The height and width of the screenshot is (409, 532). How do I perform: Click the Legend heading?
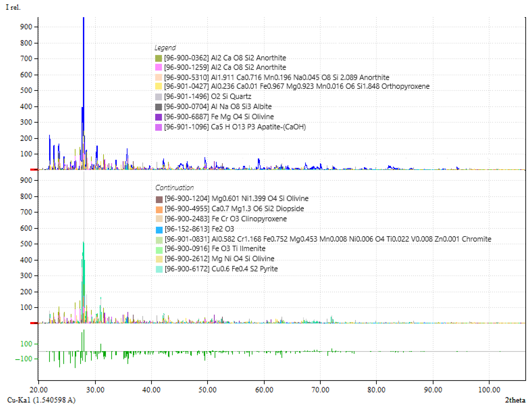pyautogui.click(x=165, y=48)
